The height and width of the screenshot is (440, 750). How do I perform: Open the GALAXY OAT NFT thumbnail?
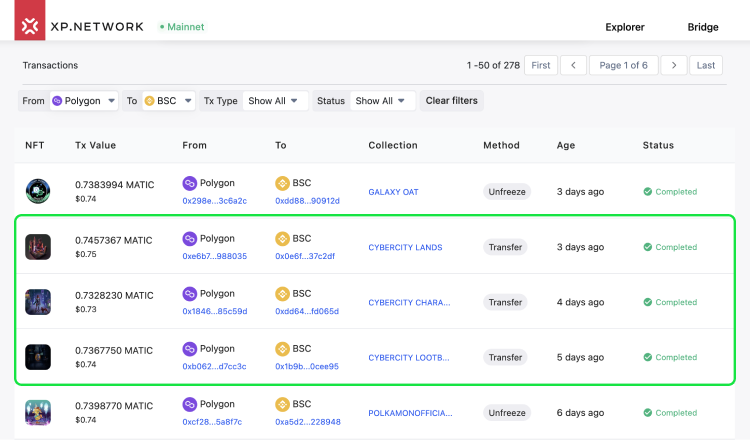click(38, 191)
